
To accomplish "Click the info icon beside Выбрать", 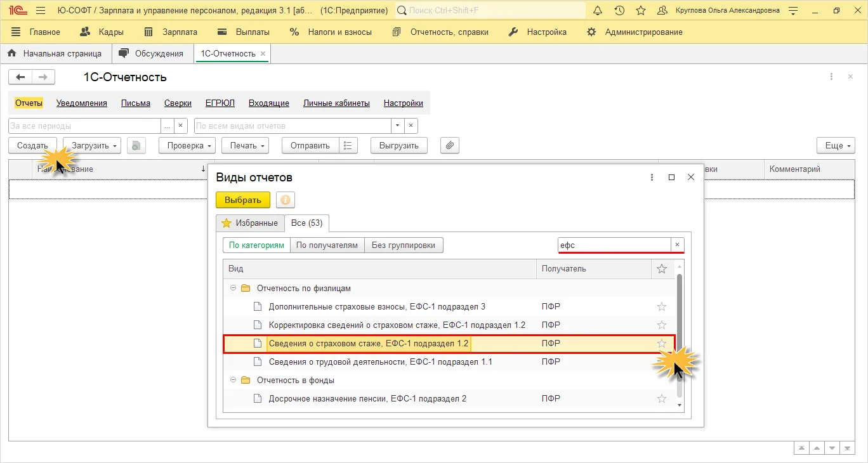I will point(286,200).
